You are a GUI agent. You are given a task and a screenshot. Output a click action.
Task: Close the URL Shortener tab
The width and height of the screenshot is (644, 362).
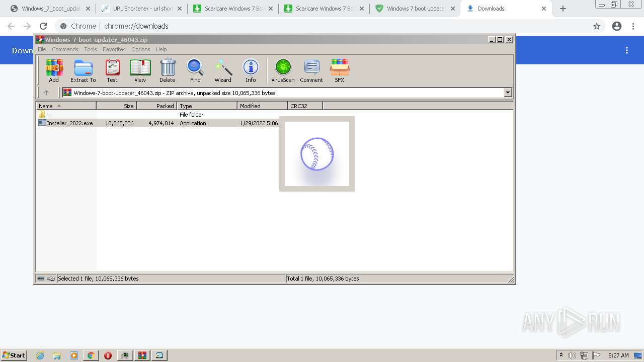[x=179, y=9]
